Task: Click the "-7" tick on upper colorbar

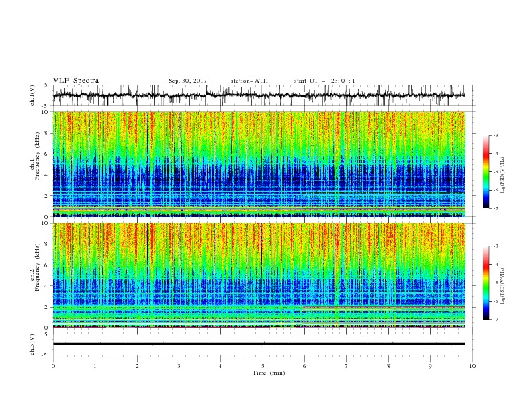Action: pos(495,208)
